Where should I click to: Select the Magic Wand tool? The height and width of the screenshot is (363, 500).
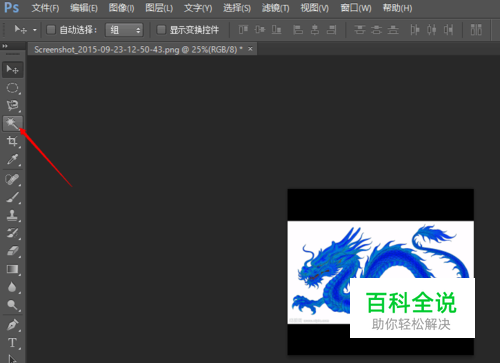pos(13,123)
